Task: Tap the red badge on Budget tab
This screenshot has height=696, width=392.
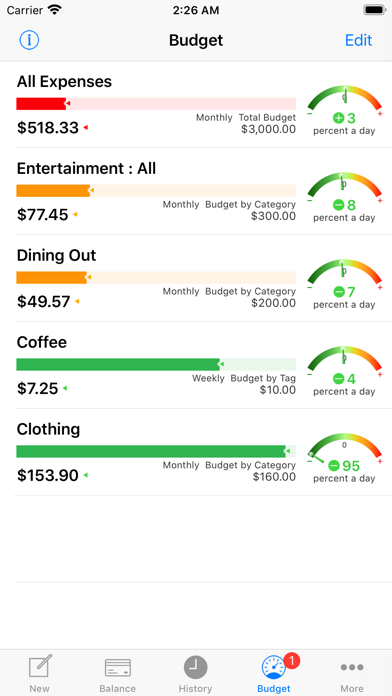Action: click(291, 661)
